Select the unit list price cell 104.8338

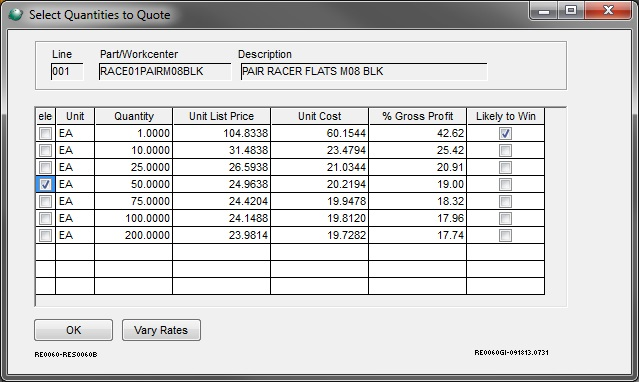click(221, 133)
